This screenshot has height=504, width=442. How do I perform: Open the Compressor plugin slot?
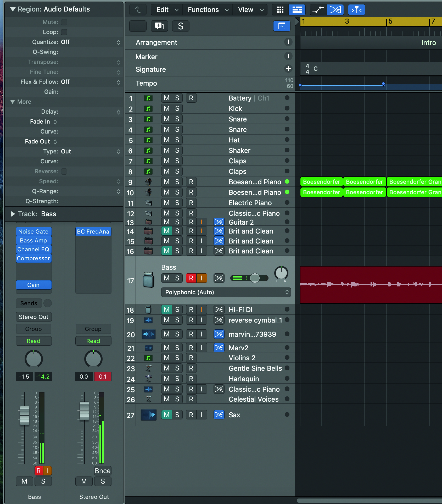pyautogui.click(x=33, y=258)
